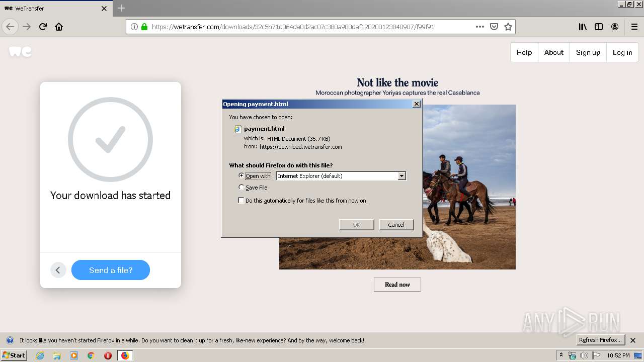Close the Opening payment.html dialog
This screenshot has height=362, width=644.
(x=416, y=104)
